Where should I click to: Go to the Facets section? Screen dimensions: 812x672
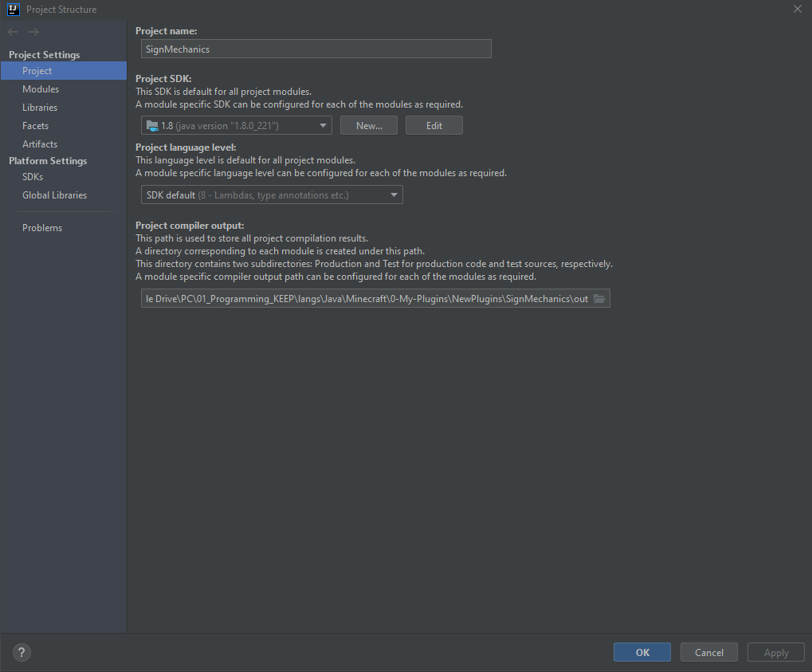click(x=35, y=125)
